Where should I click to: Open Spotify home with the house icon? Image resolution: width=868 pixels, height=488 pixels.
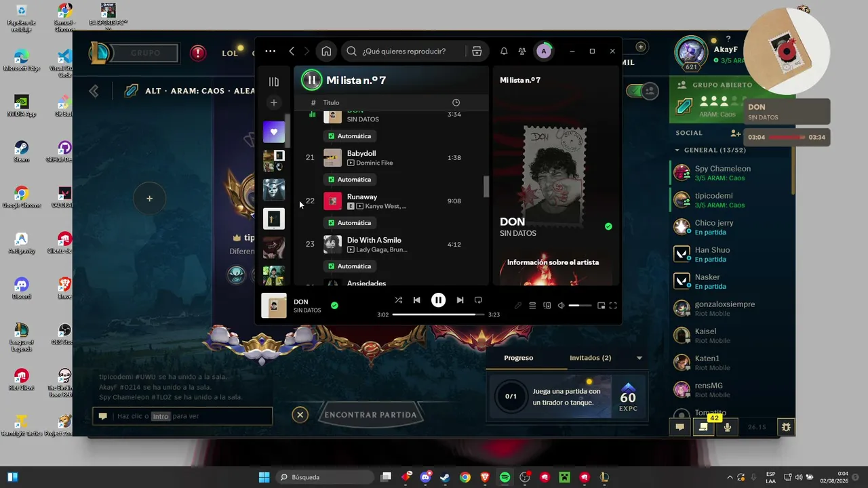pos(326,51)
